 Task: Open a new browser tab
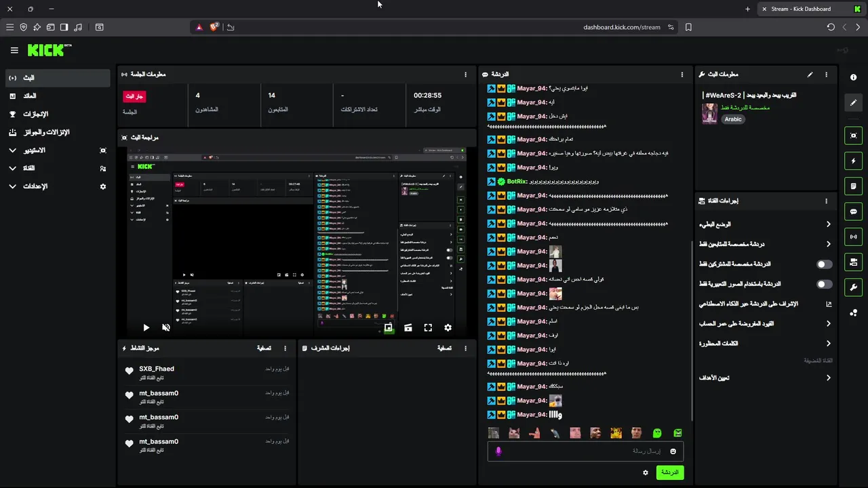(747, 9)
